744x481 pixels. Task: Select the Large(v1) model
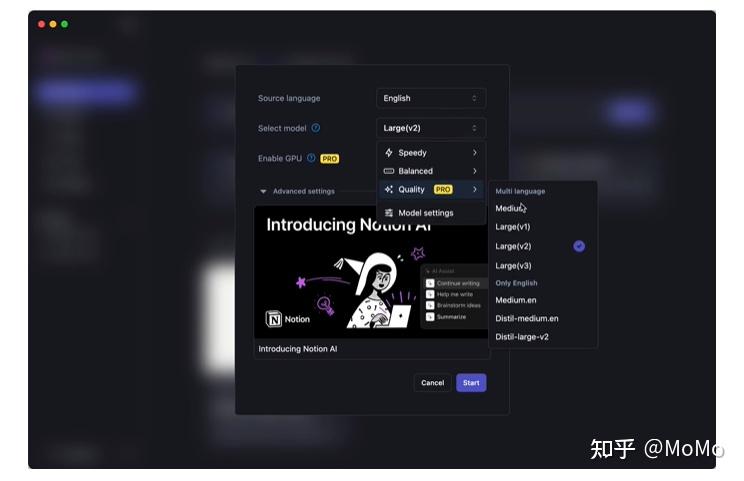click(542, 227)
